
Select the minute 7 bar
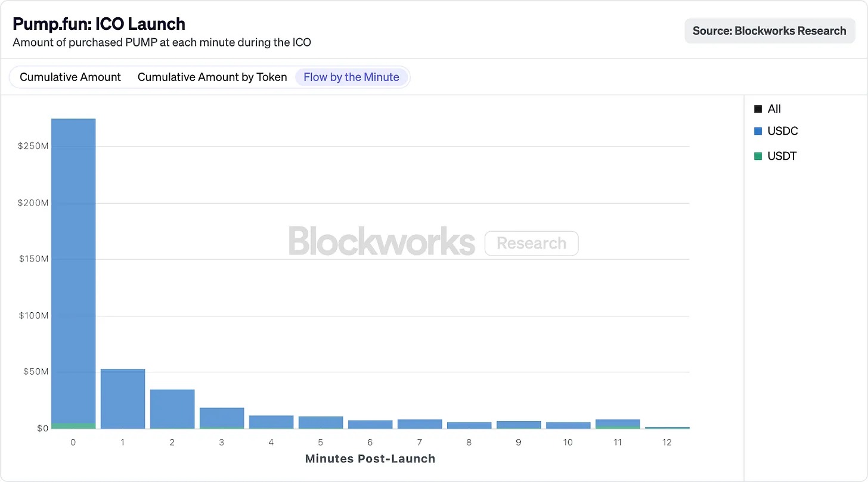[x=420, y=424]
